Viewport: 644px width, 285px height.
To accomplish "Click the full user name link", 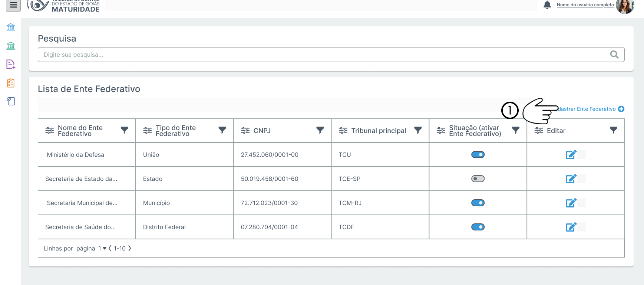I will 585,5.
